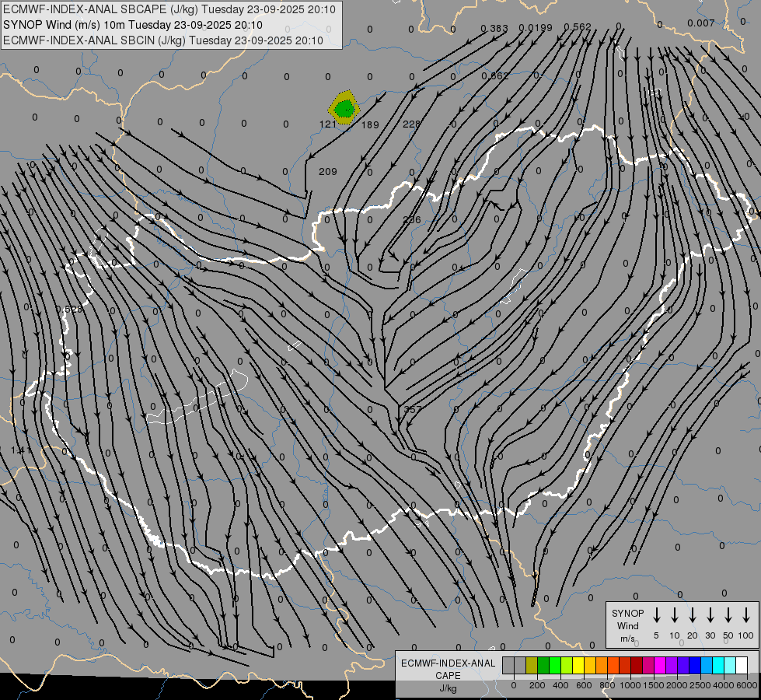Click the 121 CAPE value beside the green blob
This screenshot has height=700, width=761.
[328, 124]
